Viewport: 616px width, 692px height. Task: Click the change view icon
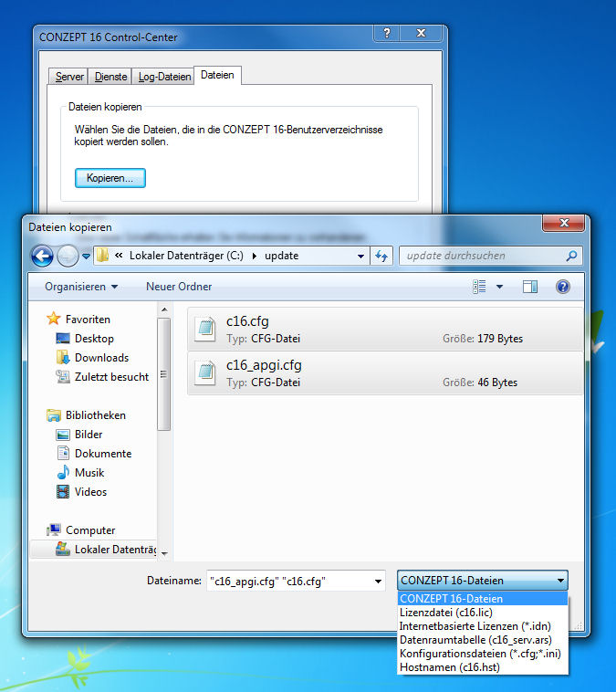pyautogui.click(x=480, y=287)
